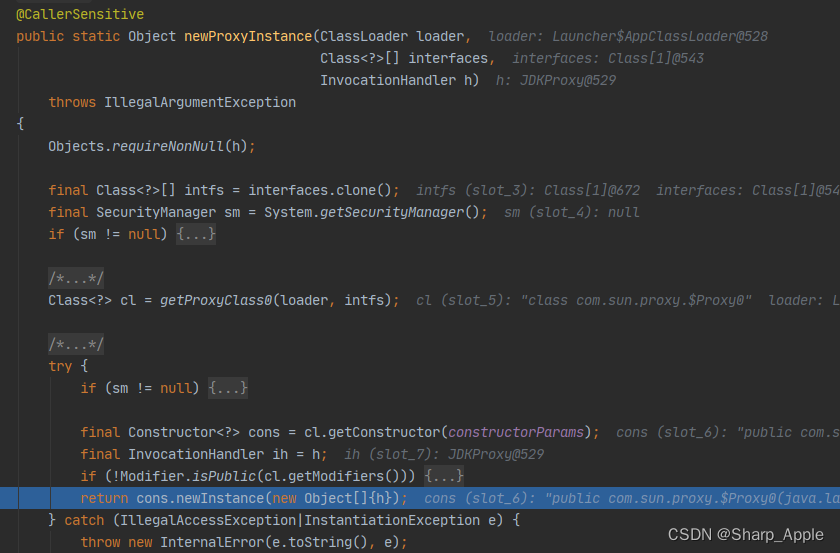Click 'getProxyClass0(loader, intfs)' call

[276, 300]
